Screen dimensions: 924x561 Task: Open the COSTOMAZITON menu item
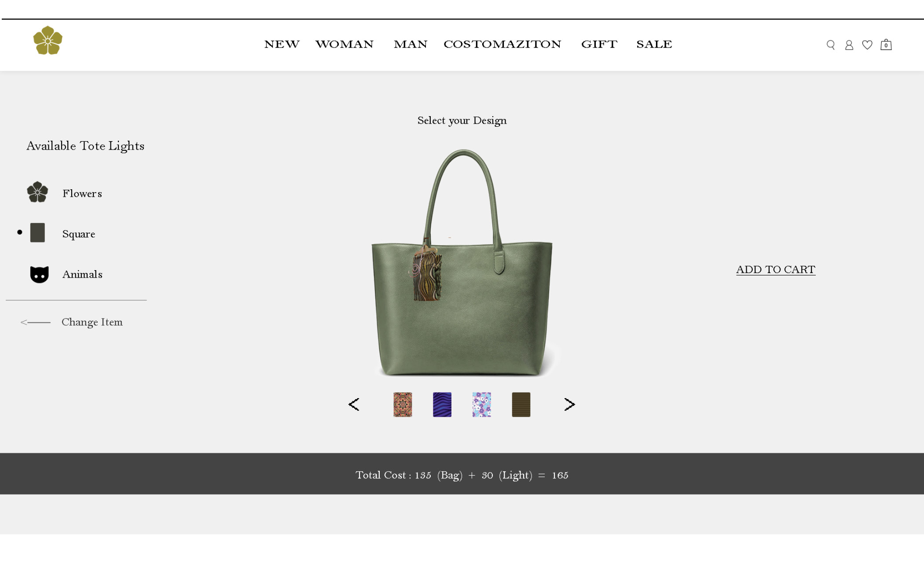(x=502, y=44)
